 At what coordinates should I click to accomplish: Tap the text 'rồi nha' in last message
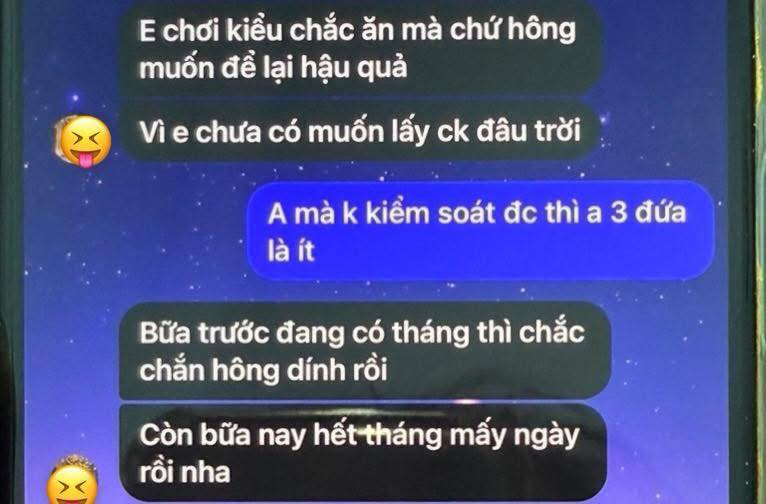tap(185, 473)
